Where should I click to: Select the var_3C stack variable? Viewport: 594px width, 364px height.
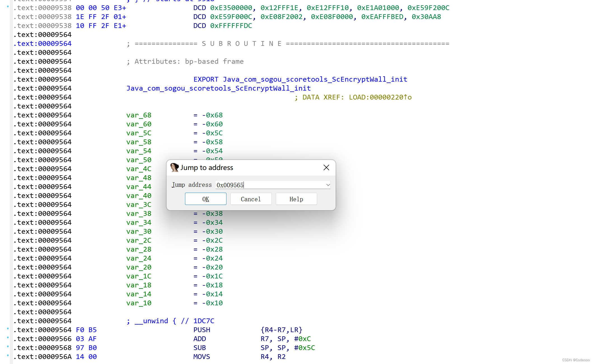139,205
